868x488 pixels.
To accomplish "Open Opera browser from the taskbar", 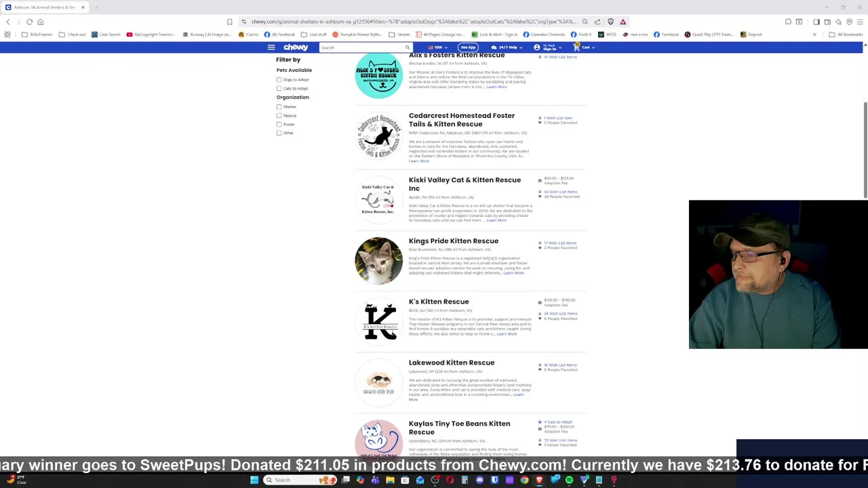I will point(450,480).
